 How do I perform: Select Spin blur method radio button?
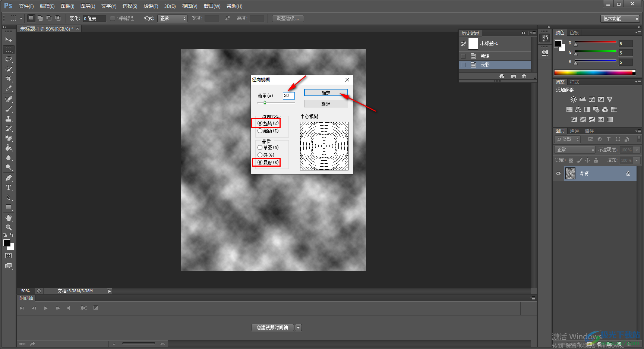[260, 123]
